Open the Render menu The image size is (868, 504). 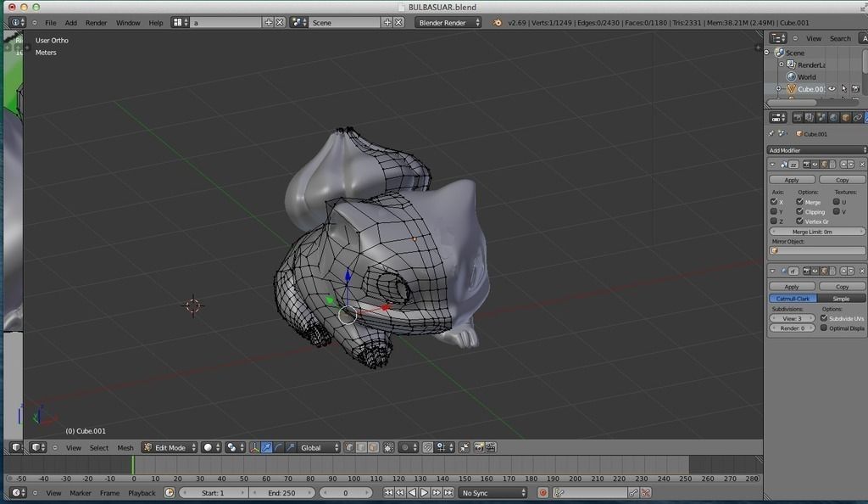[x=96, y=23]
